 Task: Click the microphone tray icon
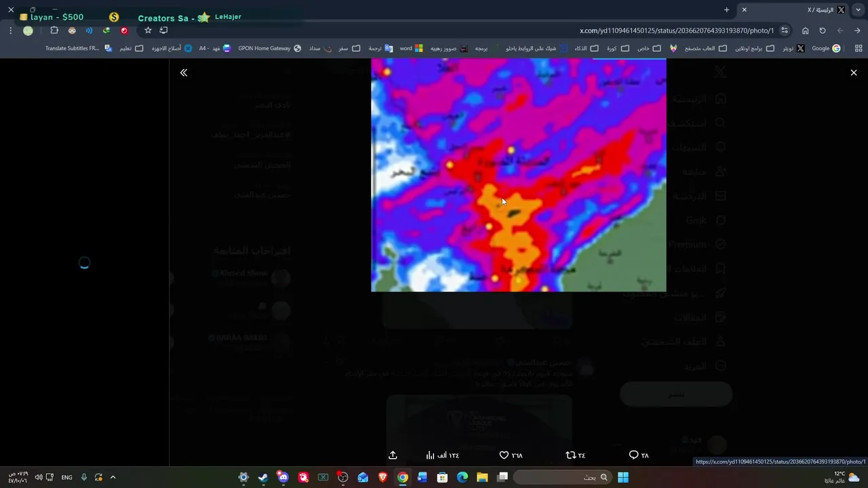tap(84, 477)
